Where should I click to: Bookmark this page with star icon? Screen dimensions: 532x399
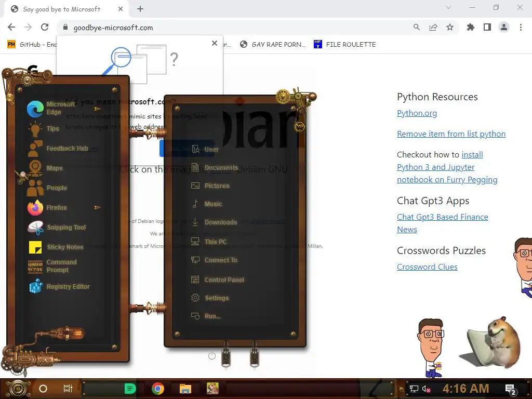(x=450, y=27)
